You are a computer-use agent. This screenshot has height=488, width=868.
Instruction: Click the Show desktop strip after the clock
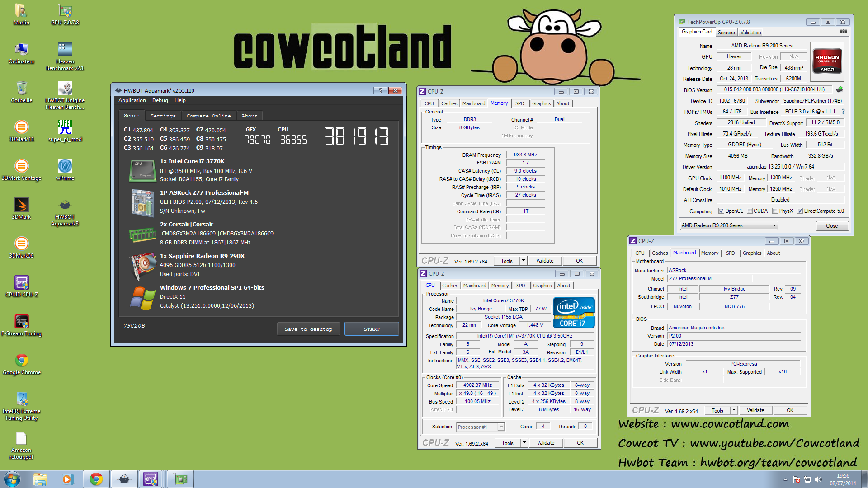point(864,479)
